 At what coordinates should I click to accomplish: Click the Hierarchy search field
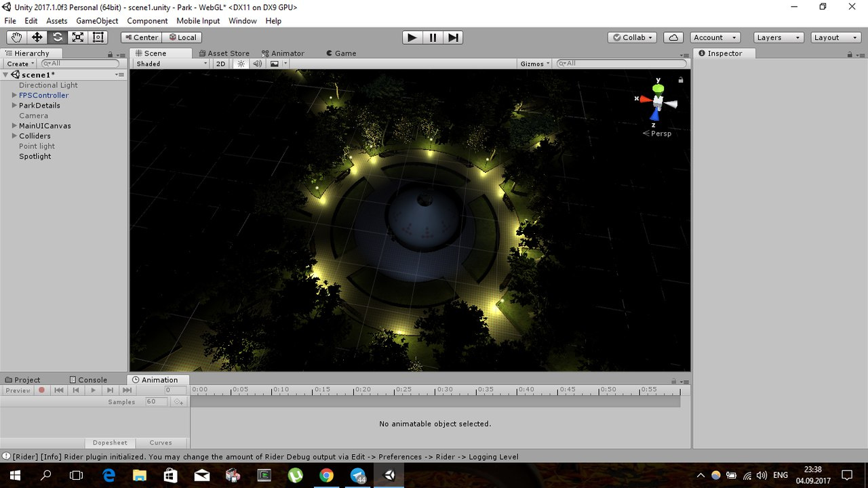tap(80, 64)
